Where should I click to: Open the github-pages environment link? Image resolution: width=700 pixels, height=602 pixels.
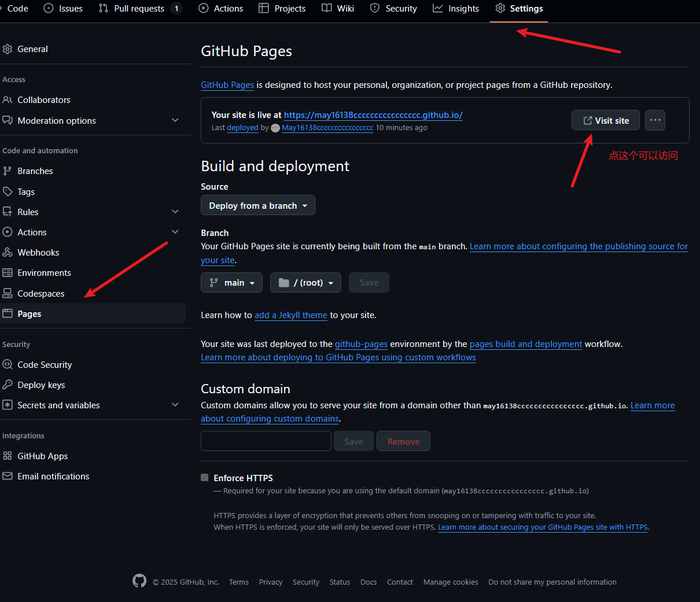(361, 344)
